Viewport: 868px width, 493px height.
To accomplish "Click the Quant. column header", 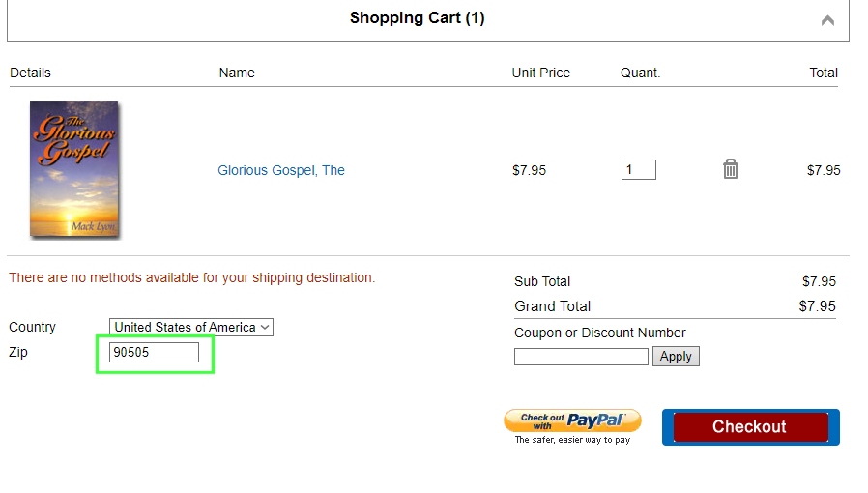I will point(640,72).
